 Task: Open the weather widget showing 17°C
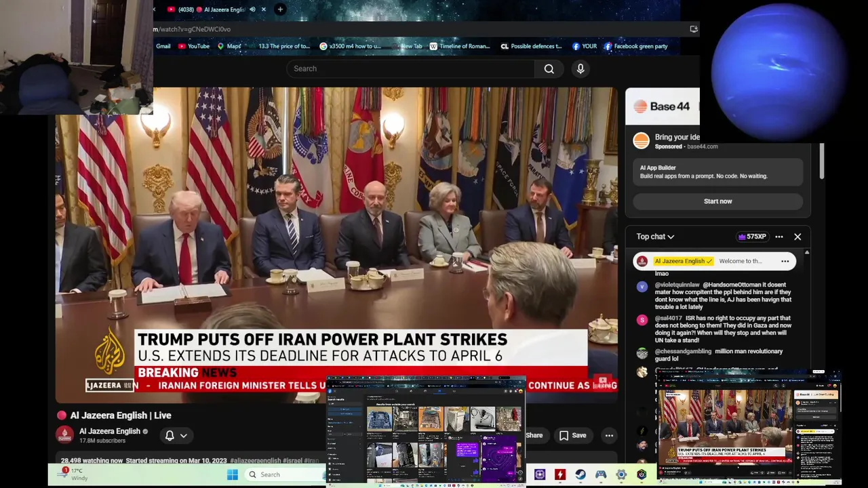point(73,474)
